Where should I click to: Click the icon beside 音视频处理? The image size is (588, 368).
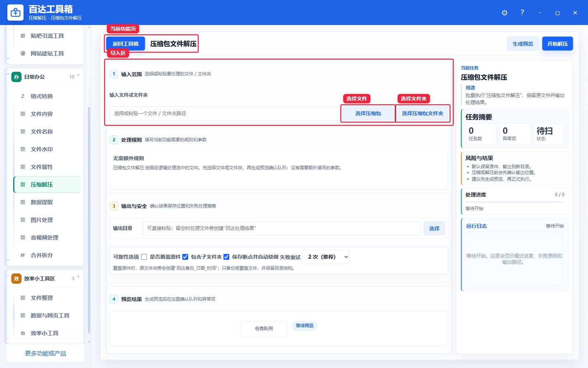(23, 237)
